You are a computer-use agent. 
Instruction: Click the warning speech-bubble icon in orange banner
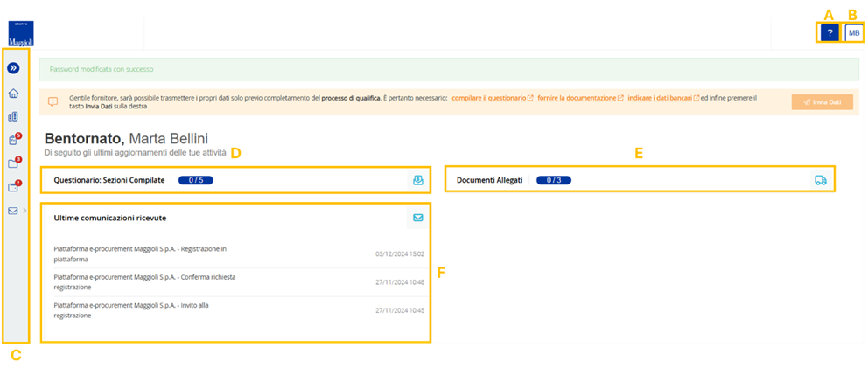(52, 101)
